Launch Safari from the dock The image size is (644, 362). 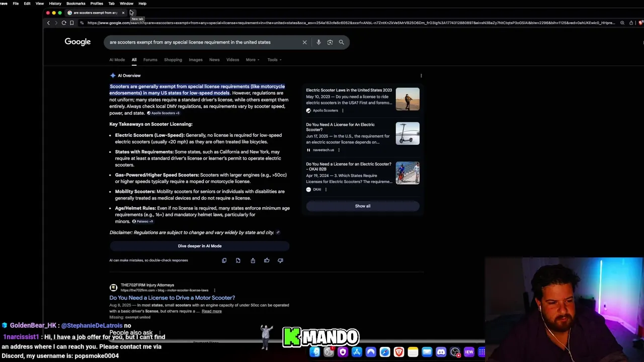(x=385, y=352)
